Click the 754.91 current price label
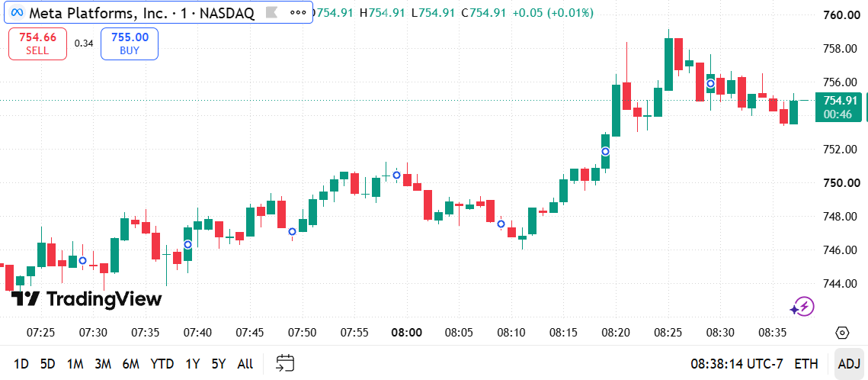Viewport: 868px width, 380px height. (x=840, y=100)
